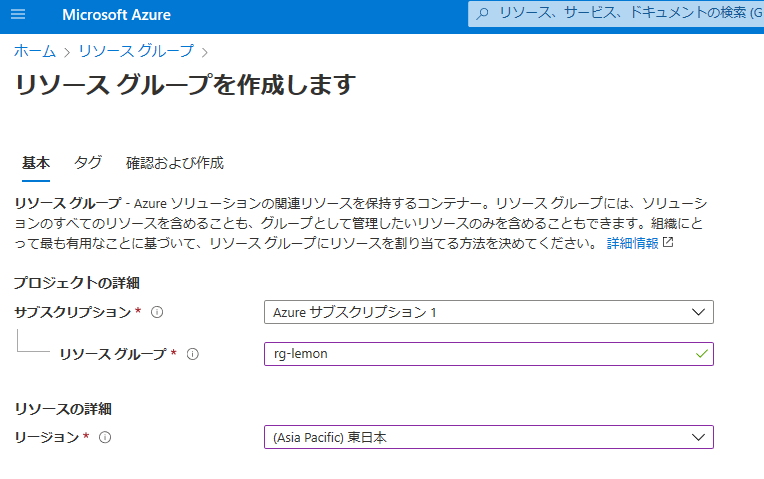764x479 pixels.
Task: Open the 詳細情報 link
Action: tap(632, 243)
